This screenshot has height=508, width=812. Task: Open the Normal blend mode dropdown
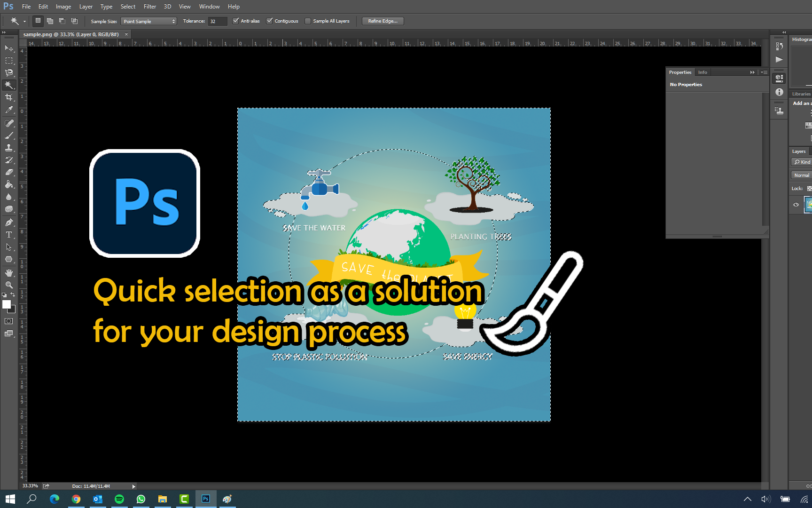tap(801, 175)
